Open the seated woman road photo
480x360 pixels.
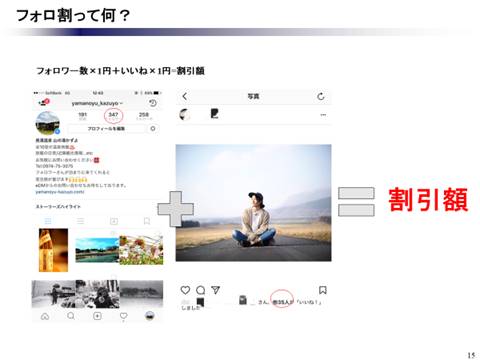[x=254, y=203]
